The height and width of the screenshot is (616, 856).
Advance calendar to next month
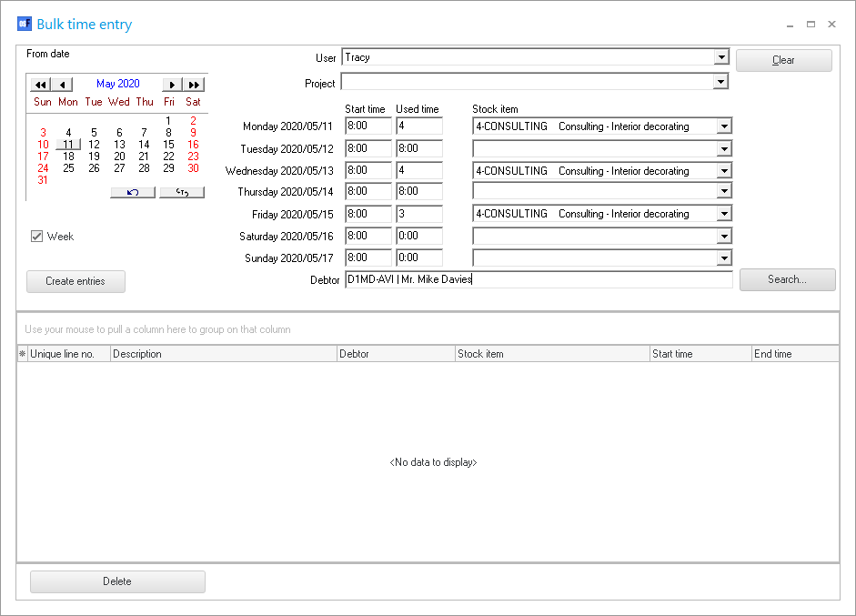click(172, 85)
